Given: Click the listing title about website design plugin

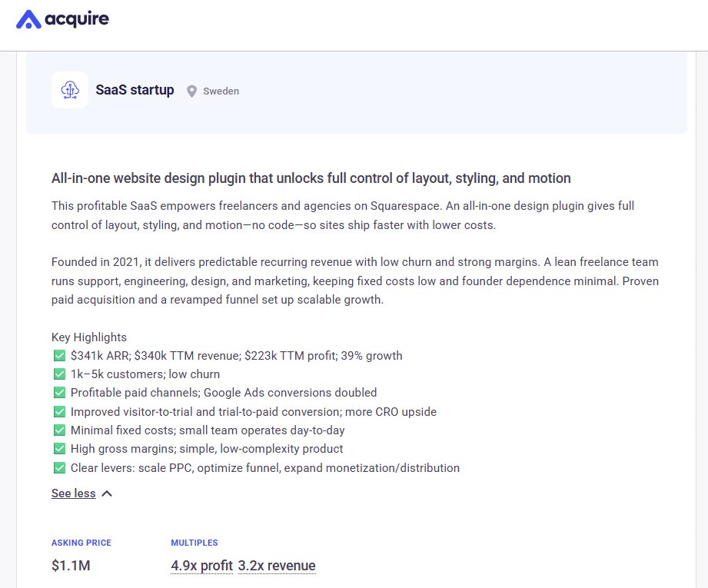Looking at the screenshot, I should click(311, 178).
